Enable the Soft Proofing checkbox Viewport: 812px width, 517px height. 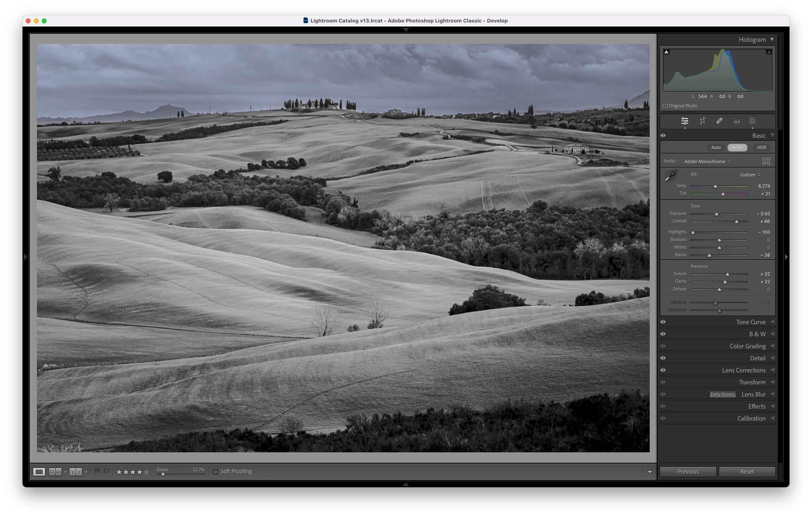tap(215, 472)
